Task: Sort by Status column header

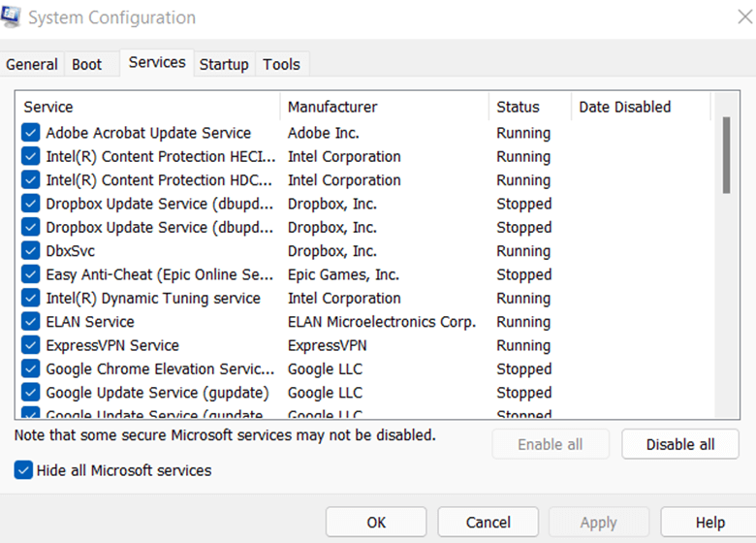Action: point(529,107)
